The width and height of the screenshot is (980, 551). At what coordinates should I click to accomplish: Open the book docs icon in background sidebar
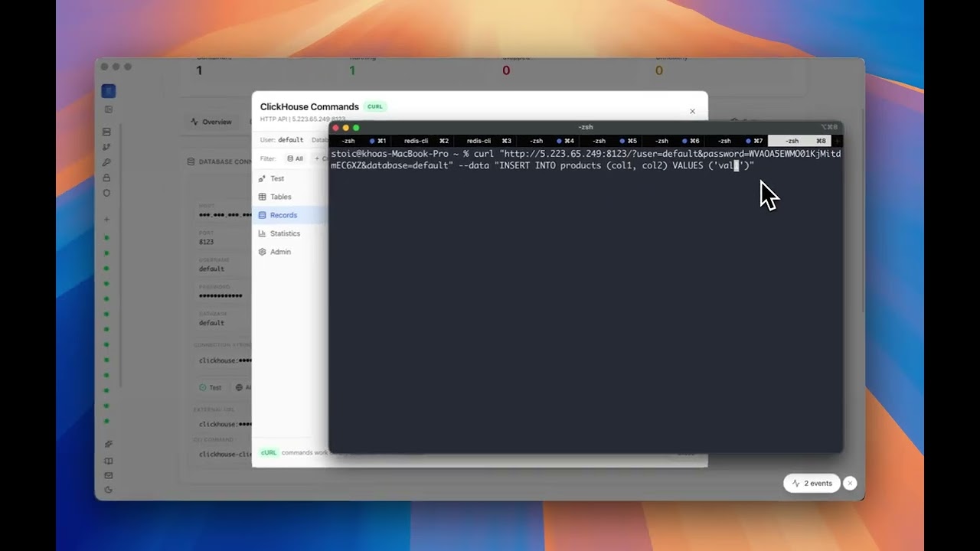point(108,461)
